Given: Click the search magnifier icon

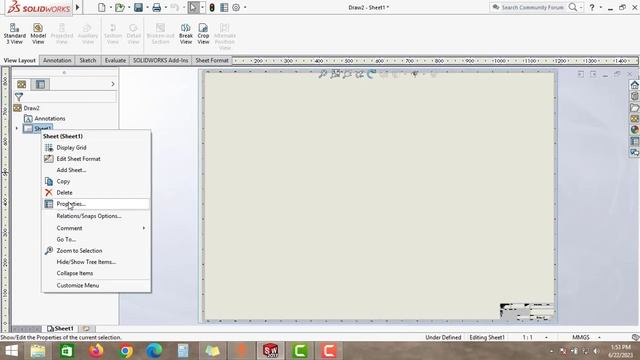Looking at the screenshot, I should [x=573, y=7].
